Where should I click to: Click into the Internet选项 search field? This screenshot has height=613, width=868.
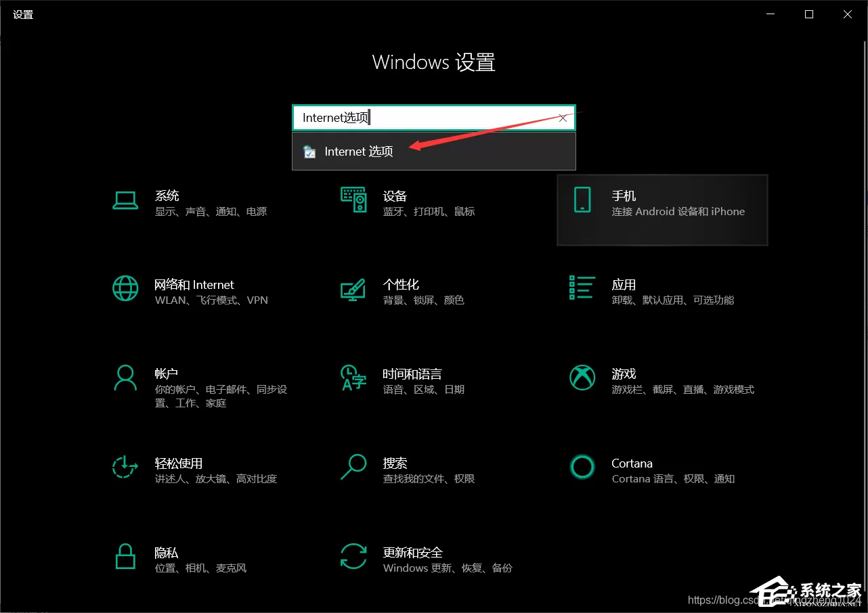pos(434,118)
